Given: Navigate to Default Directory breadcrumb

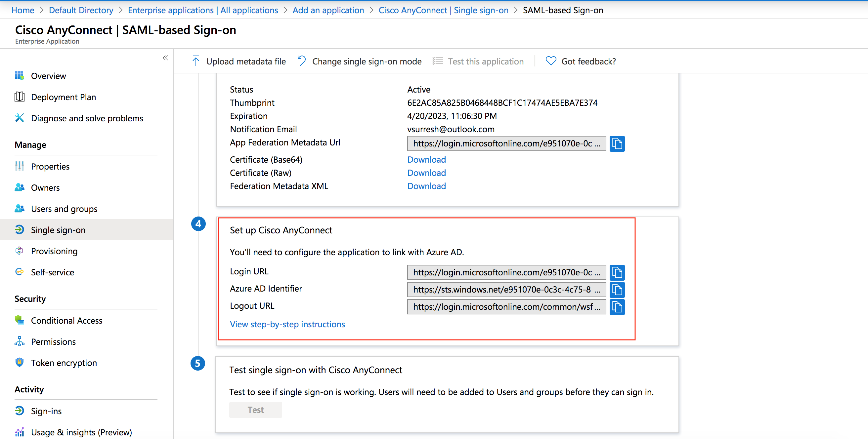Looking at the screenshot, I should [x=81, y=10].
